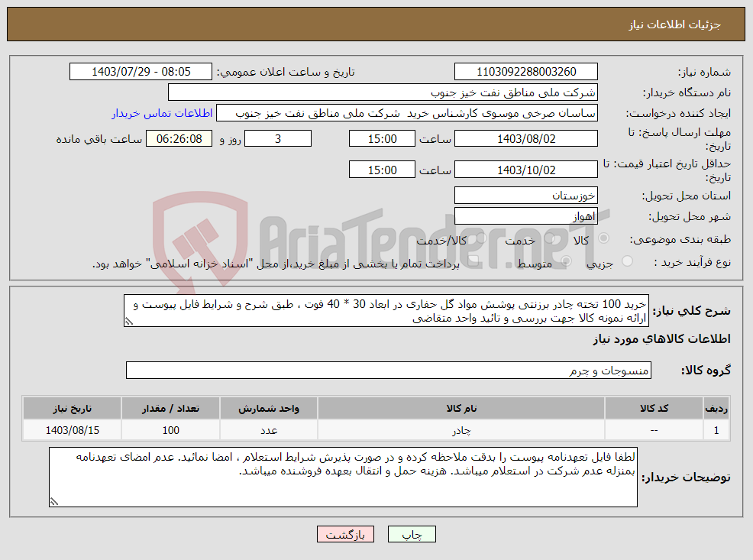Click the remaining time 06:26:08 field
Viewport: 753px width, 560px height.
(179, 138)
